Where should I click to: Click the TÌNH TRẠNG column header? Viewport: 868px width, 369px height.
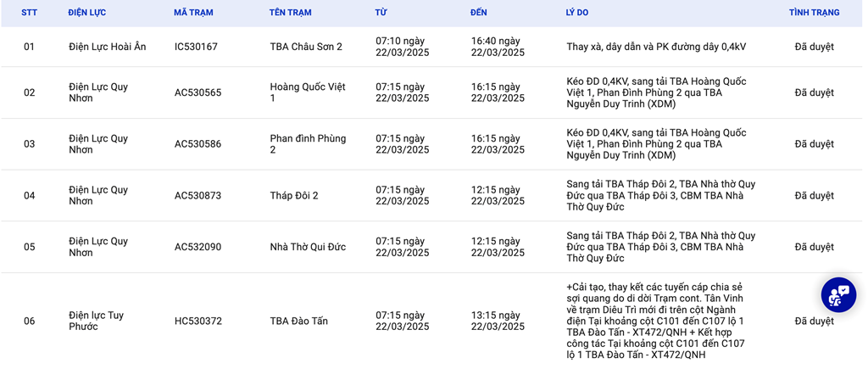tap(814, 13)
